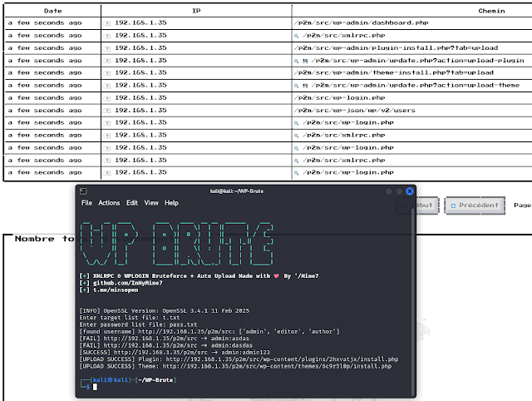Click the /p2m/src/wp-admin/dashboard.php path
The height and width of the screenshot is (401, 532).
tap(361, 22)
